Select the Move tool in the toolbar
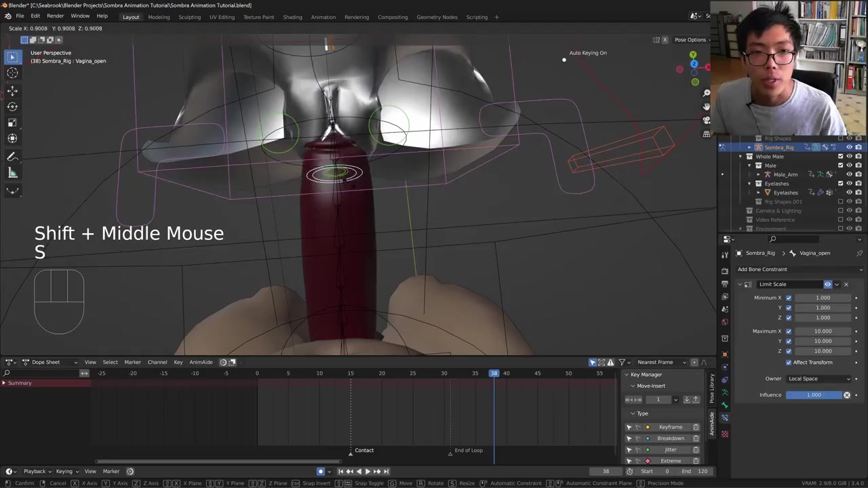Image resolution: width=868 pixels, height=488 pixels. tap(12, 90)
